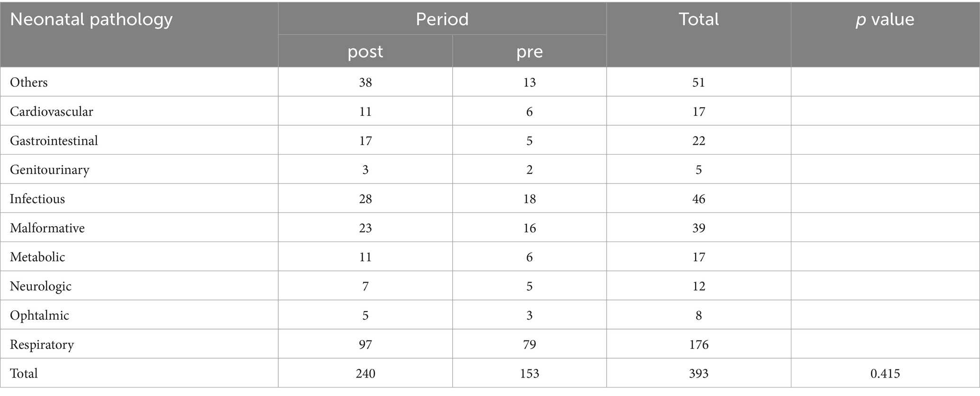The width and height of the screenshot is (980, 396).
Task: Click the post period total 240
Action: [365, 374]
